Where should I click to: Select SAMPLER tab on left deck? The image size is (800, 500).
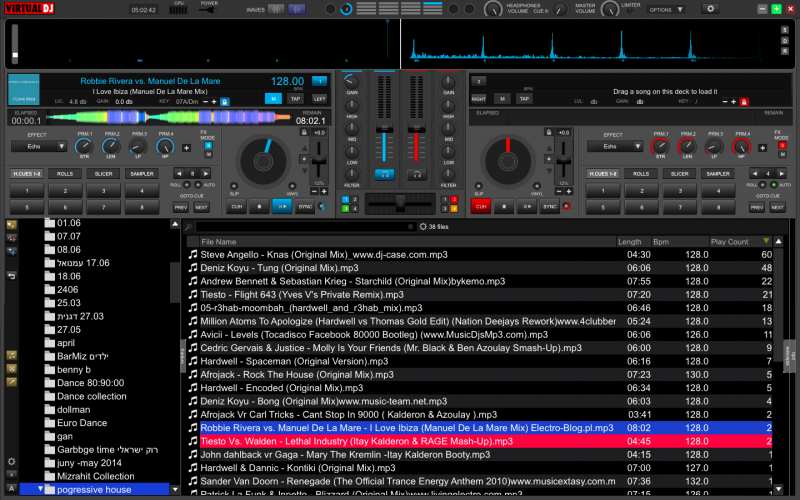pyautogui.click(x=142, y=174)
